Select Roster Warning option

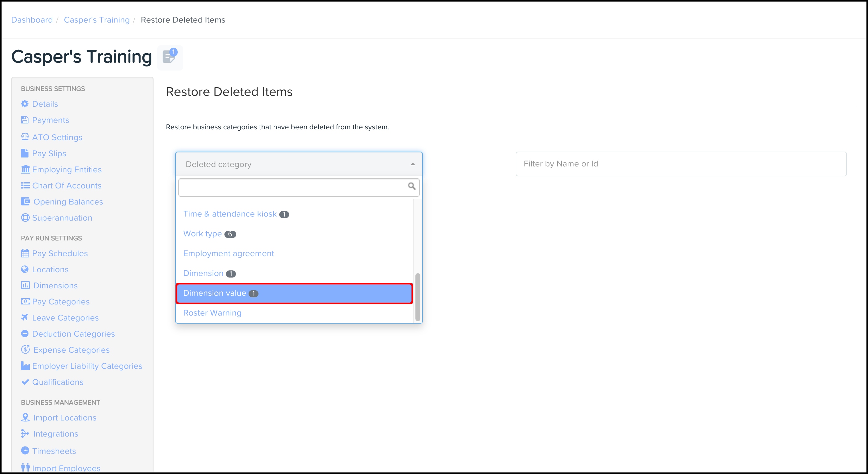212,312
